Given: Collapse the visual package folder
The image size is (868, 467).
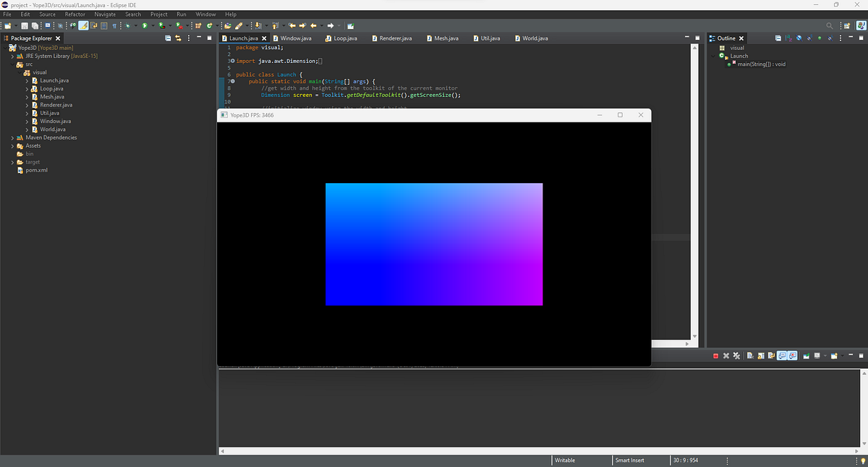Looking at the screenshot, I should coord(20,72).
